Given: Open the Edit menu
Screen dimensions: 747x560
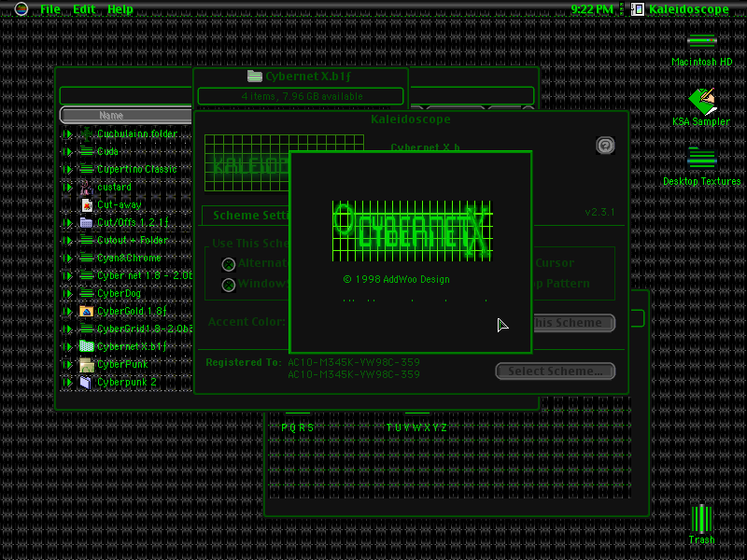Looking at the screenshot, I should (84, 9).
